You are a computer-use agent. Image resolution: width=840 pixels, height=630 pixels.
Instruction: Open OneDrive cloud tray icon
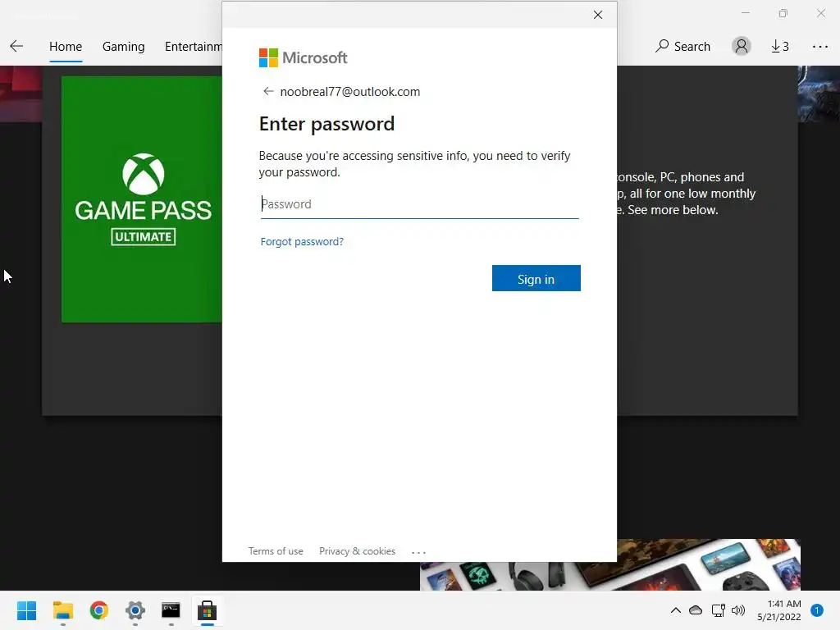click(696, 610)
